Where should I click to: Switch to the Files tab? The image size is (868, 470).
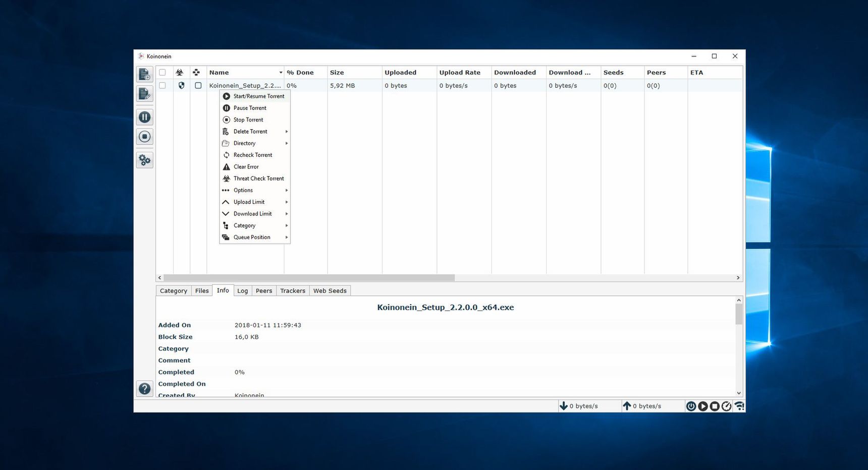tap(202, 291)
